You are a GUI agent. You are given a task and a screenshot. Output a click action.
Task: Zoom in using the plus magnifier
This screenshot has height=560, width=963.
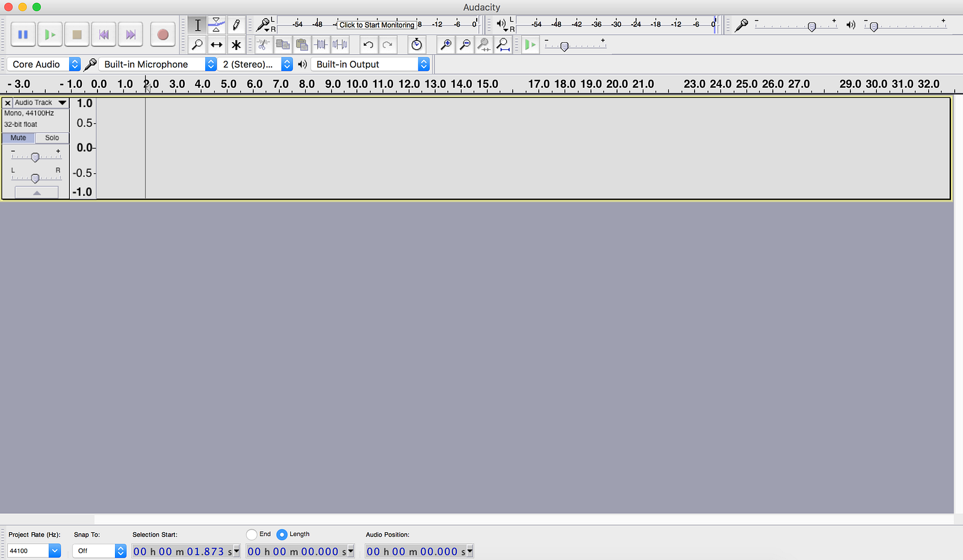coord(446,45)
